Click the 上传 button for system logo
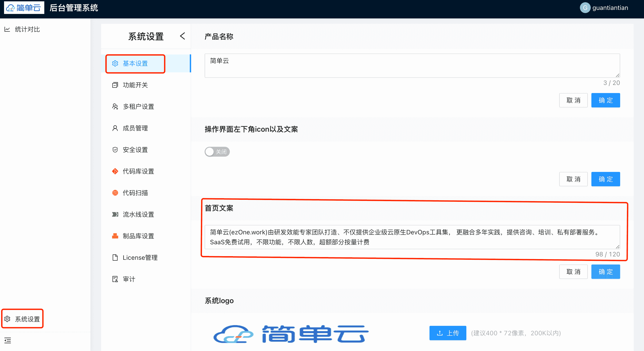 [x=448, y=333]
